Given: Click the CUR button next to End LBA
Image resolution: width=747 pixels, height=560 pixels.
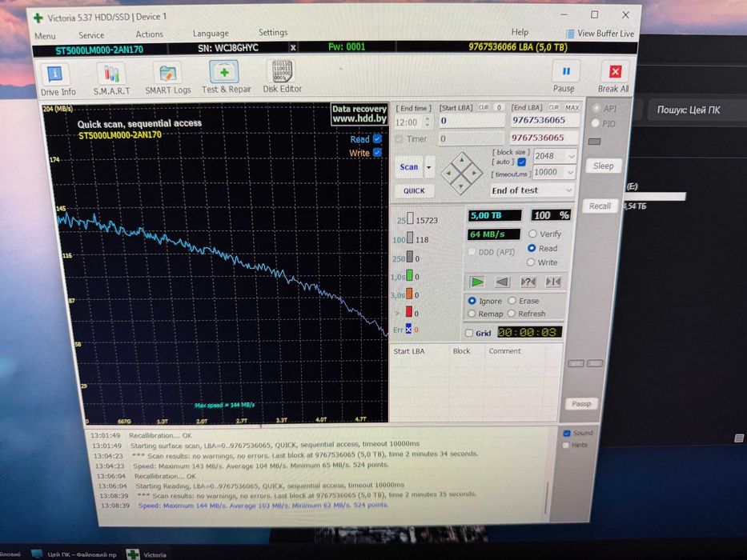Looking at the screenshot, I should click(x=553, y=108).
